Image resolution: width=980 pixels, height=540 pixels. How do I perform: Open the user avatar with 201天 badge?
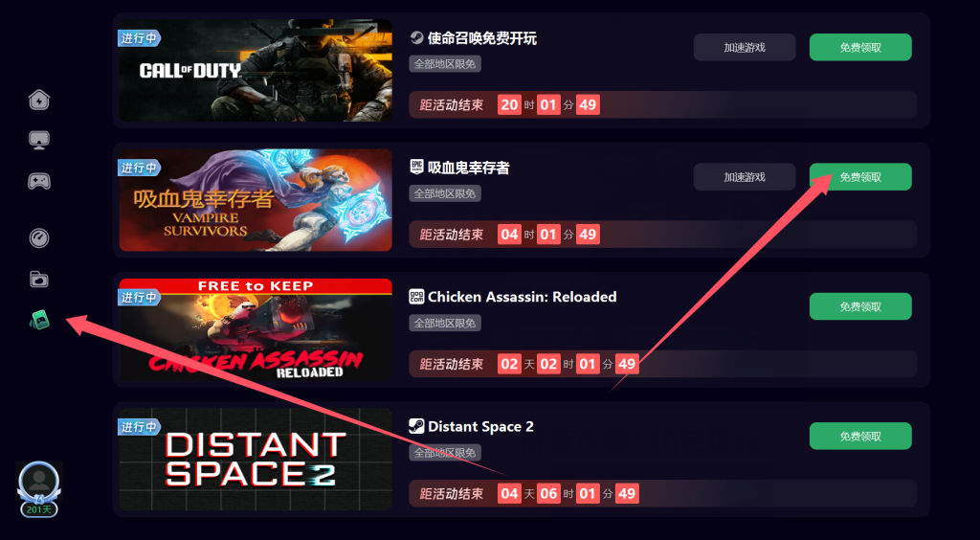coord(39,488)
